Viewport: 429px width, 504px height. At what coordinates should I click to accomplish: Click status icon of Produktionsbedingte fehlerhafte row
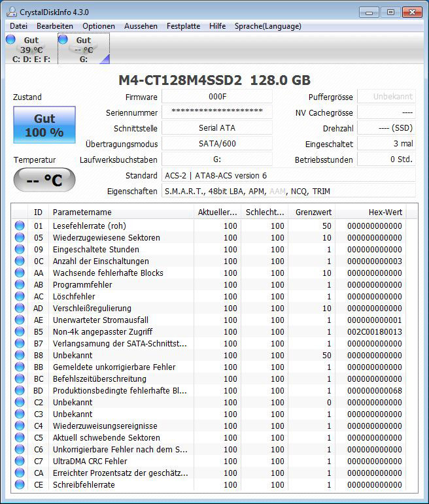(20, 390)
